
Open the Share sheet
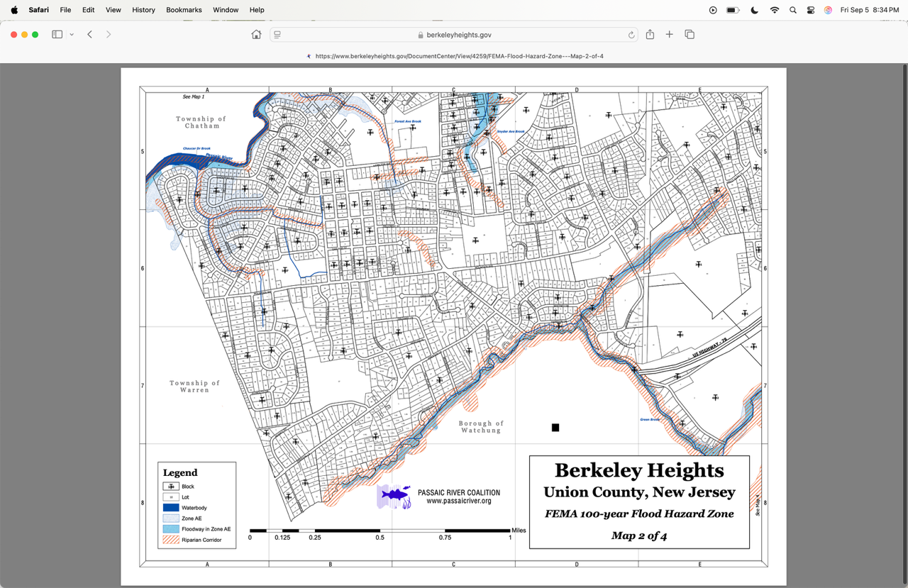coord(650,35)
